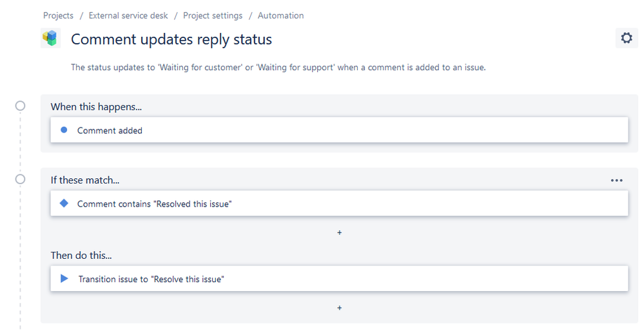The height and width of the screenshot is (331, 644).
Task: Edit the 'Comment contains' condition card
Action: [x=339, y=203]
